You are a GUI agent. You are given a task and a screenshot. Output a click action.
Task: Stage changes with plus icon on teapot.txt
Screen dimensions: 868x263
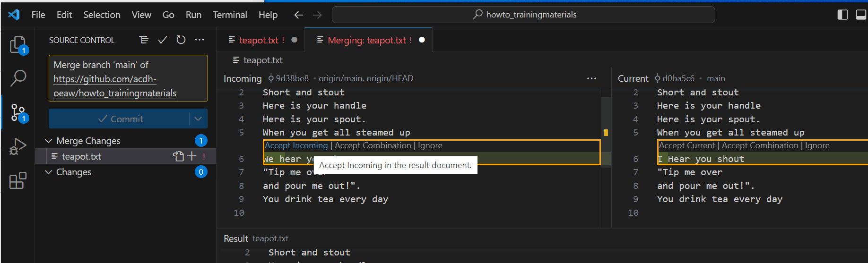(192, 156)
